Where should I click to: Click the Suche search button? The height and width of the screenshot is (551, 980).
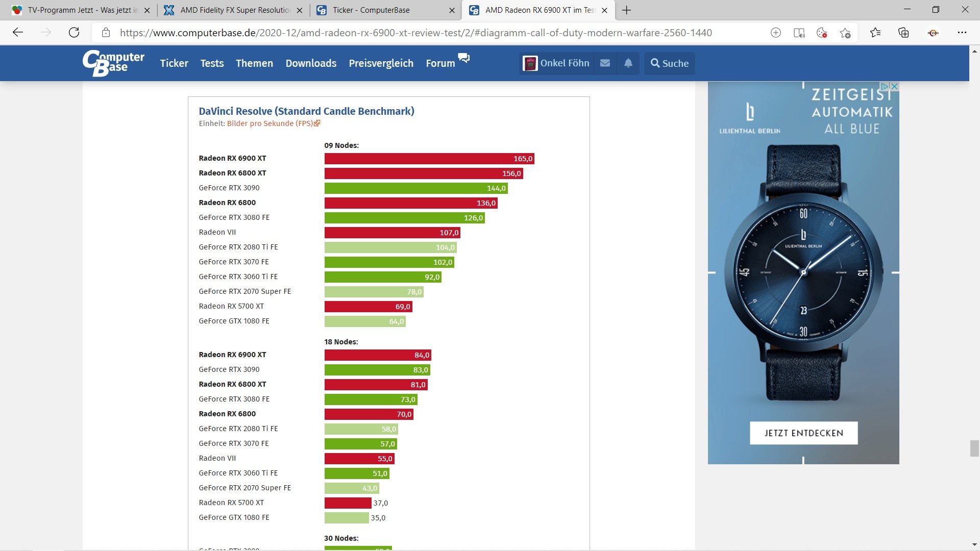click(x=670, y=63)
